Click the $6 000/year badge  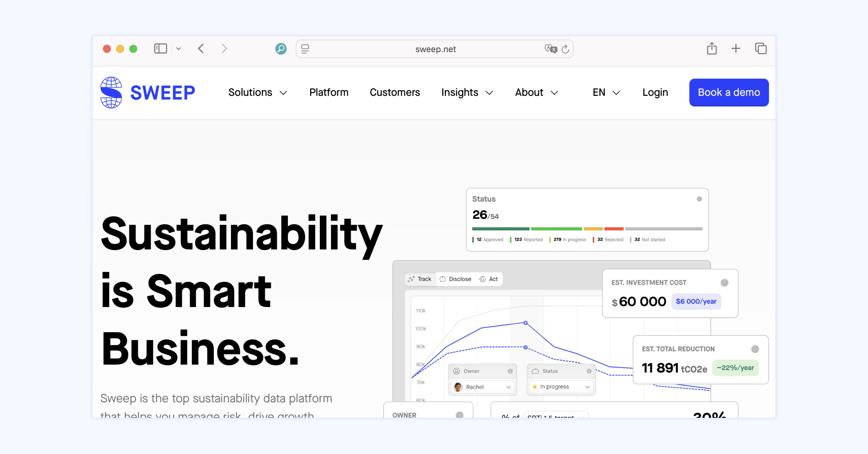[x=696, y=301]
